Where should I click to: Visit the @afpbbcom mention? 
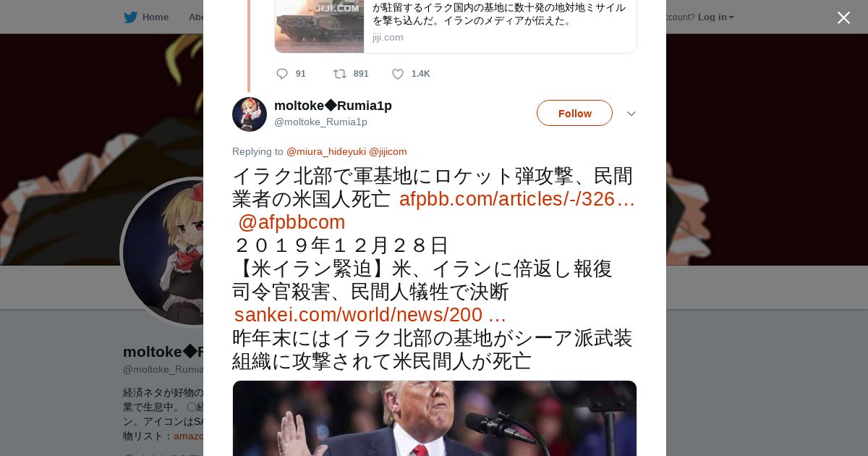point(292,222)
